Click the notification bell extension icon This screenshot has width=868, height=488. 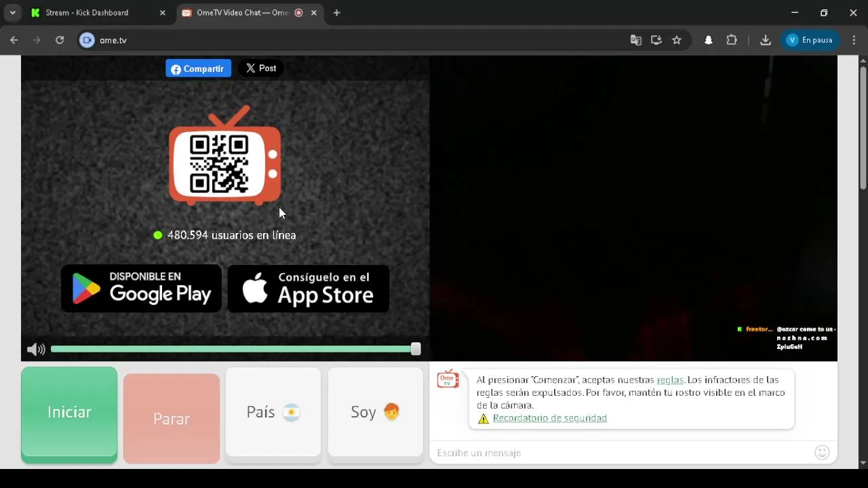pos(709,40)
